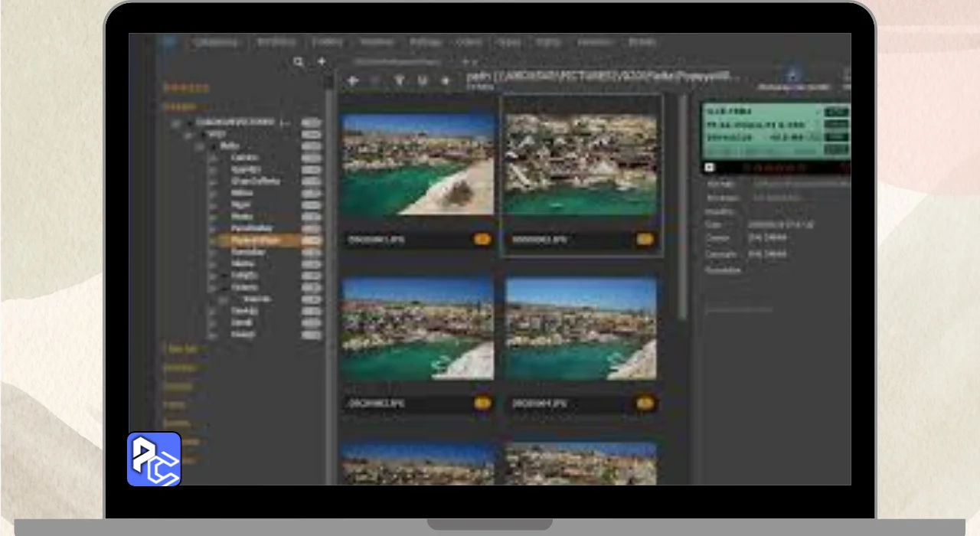Expand the first orange section header in left panel
Image resolution: width=980 pixels, height=536 pixels.
[x=186, y=88]
